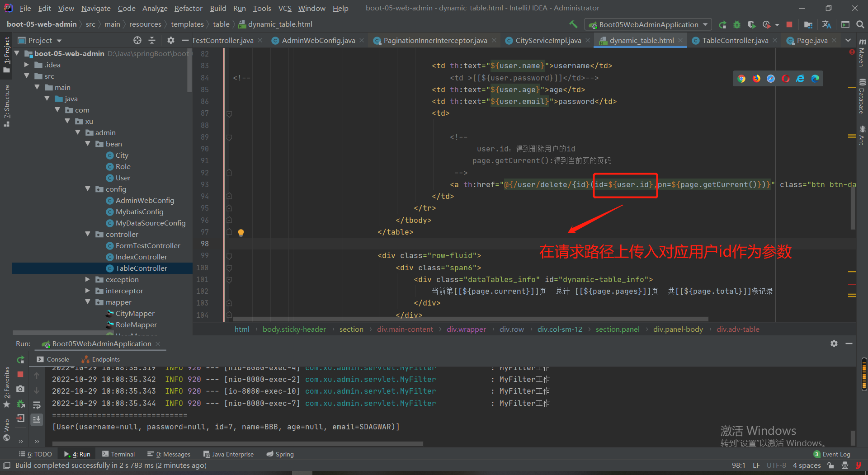Viewport: 868px width, 475px height.
Task: Collapse the boot-05-web-admin project root
Action: (x=17, y=53)
